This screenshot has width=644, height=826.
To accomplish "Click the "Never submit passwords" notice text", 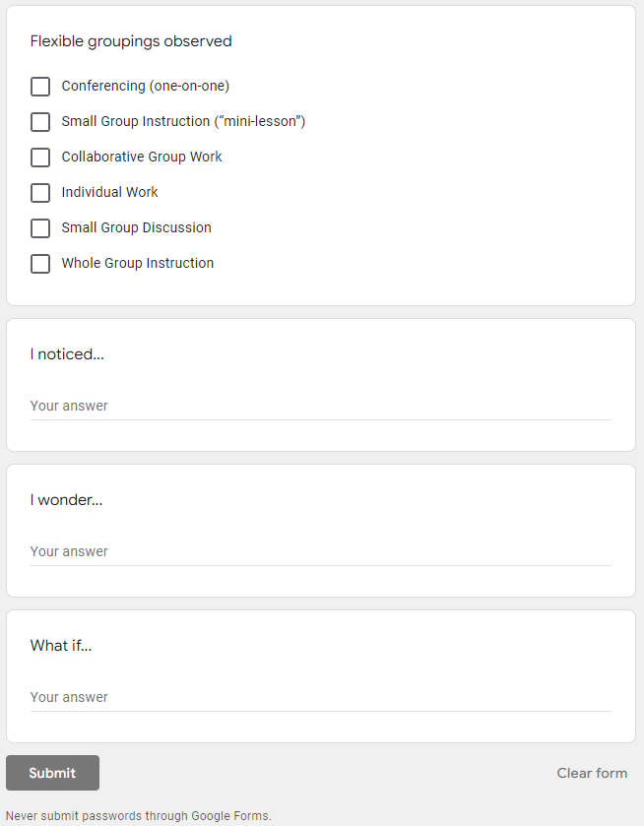I will pos(138,816).
